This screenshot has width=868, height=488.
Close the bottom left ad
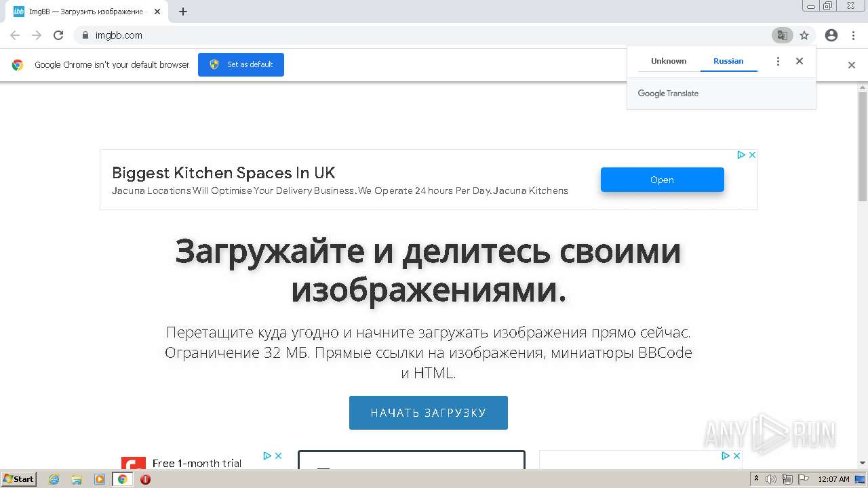click(278, 456)
